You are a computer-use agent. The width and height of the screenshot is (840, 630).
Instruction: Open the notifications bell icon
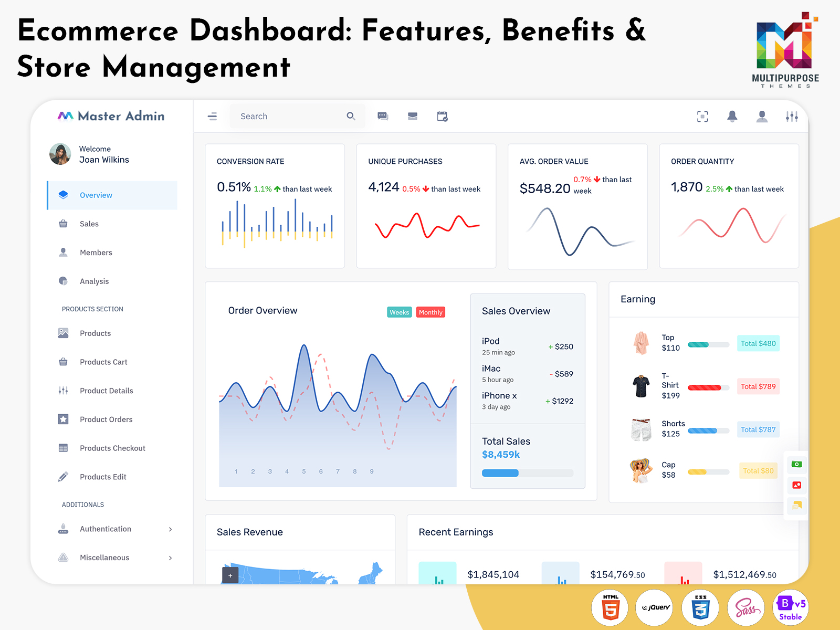pos(732,117)
